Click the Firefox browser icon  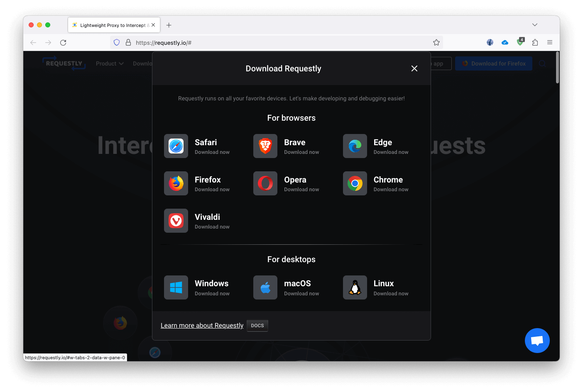pyautogui.click(x=176, y=183)
